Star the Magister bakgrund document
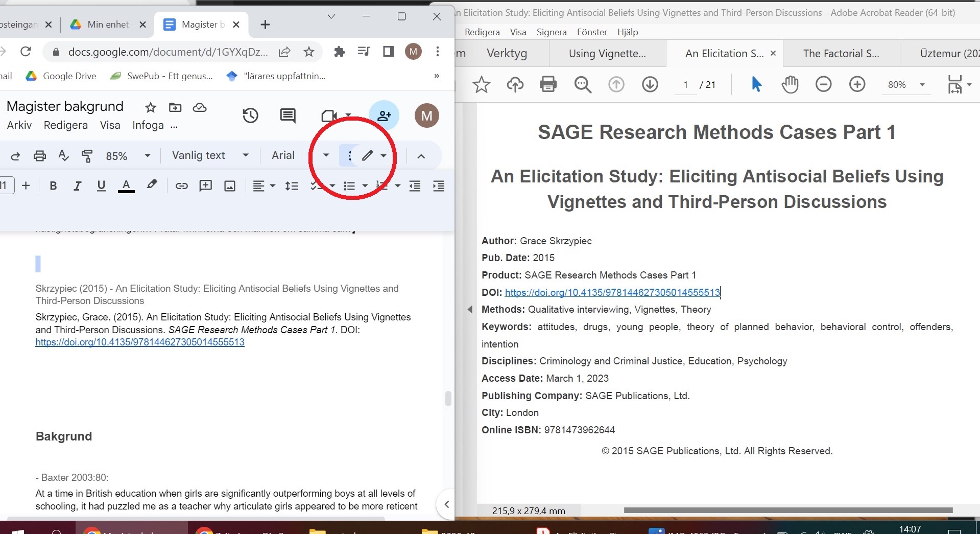Image resolution: width=980 pixels, height=534 pixels. point(150,107)
